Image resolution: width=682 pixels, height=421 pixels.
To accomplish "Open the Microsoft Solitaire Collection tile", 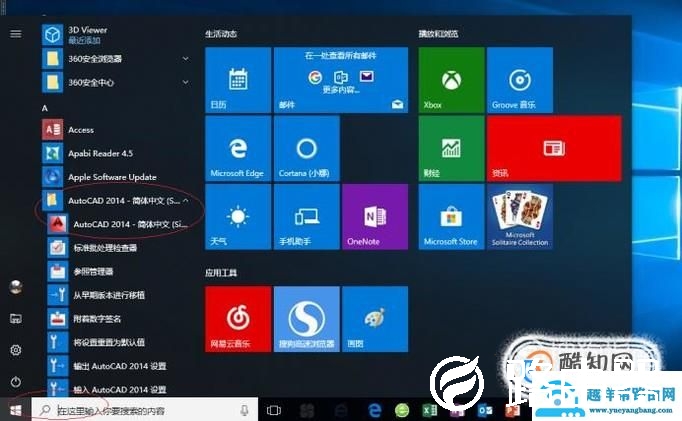I will [520, 217].
